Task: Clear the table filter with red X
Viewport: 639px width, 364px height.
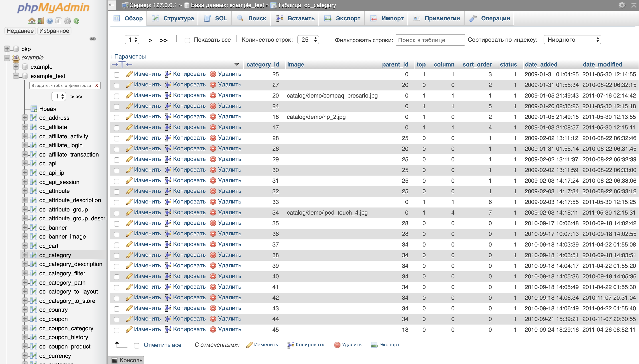Action: [x=96, y=86]
